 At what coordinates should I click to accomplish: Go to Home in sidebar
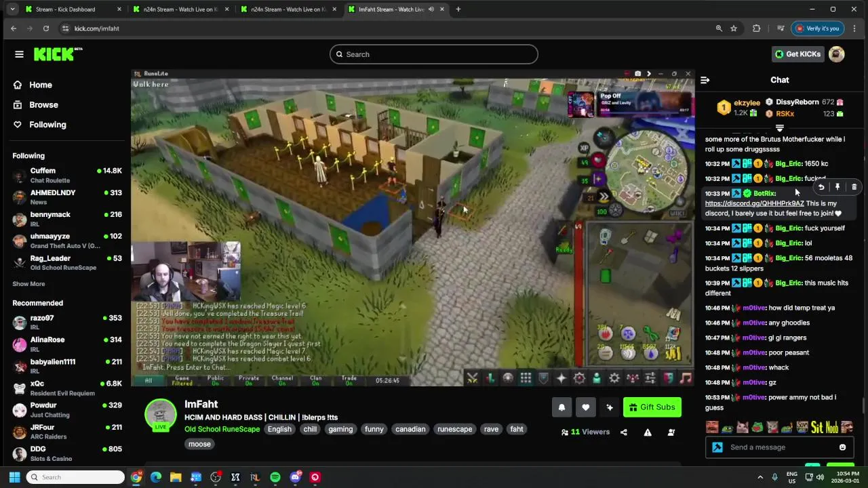point(33,85)
